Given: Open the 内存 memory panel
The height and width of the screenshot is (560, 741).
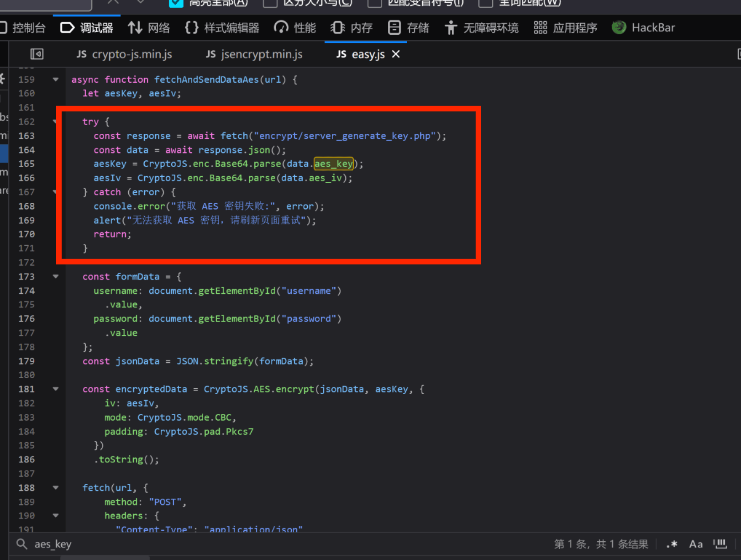Looking at the screenshot, I should click(x=352, y=28).
